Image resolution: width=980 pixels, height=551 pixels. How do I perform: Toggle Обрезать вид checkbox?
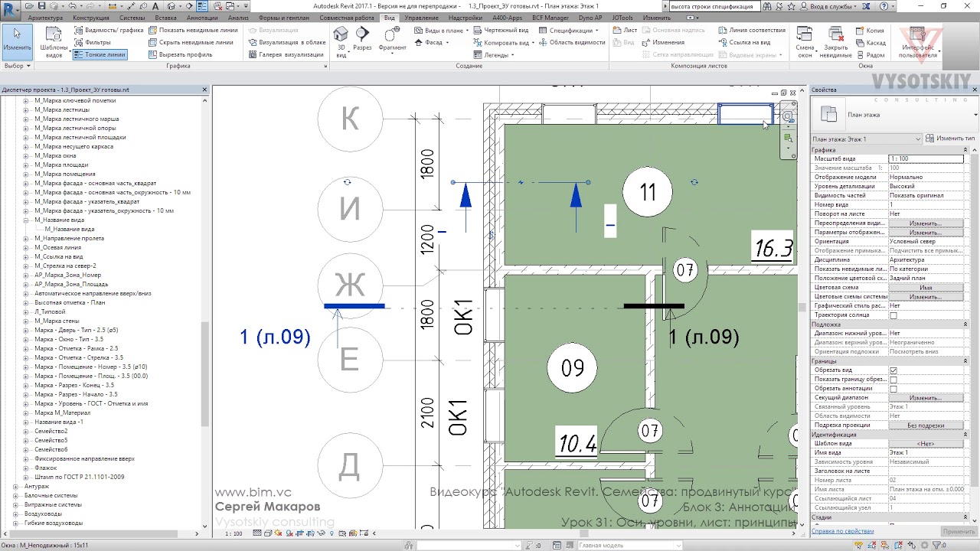point(893,370)
